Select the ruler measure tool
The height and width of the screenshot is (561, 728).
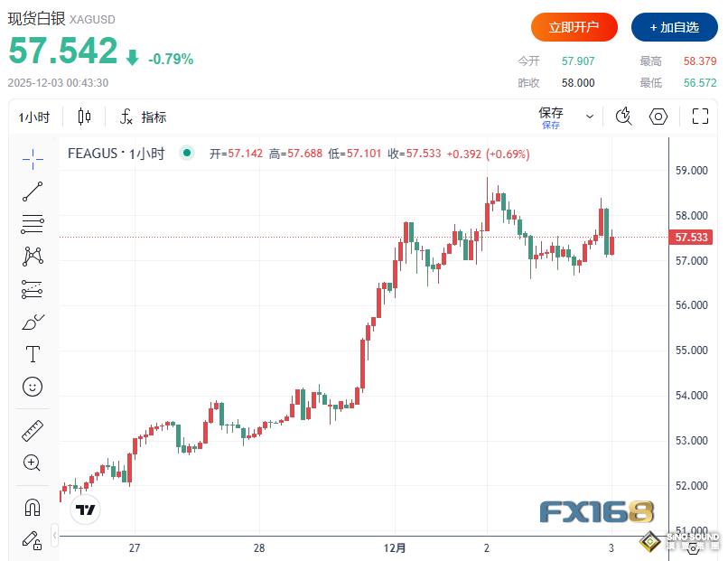tap(32, 430)
